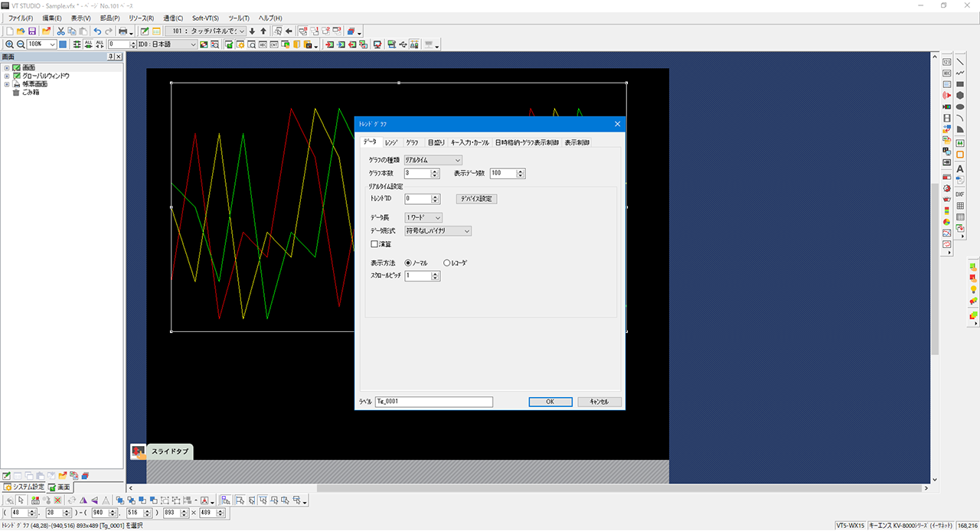The height and width of the screenshot is (531, 980).
Task: Switch to the レンジ tab
Action: click(x=391, y=142)
